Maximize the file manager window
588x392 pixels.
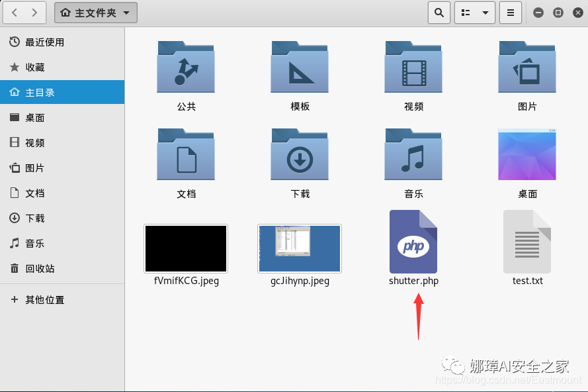click(x=558, y=13)
